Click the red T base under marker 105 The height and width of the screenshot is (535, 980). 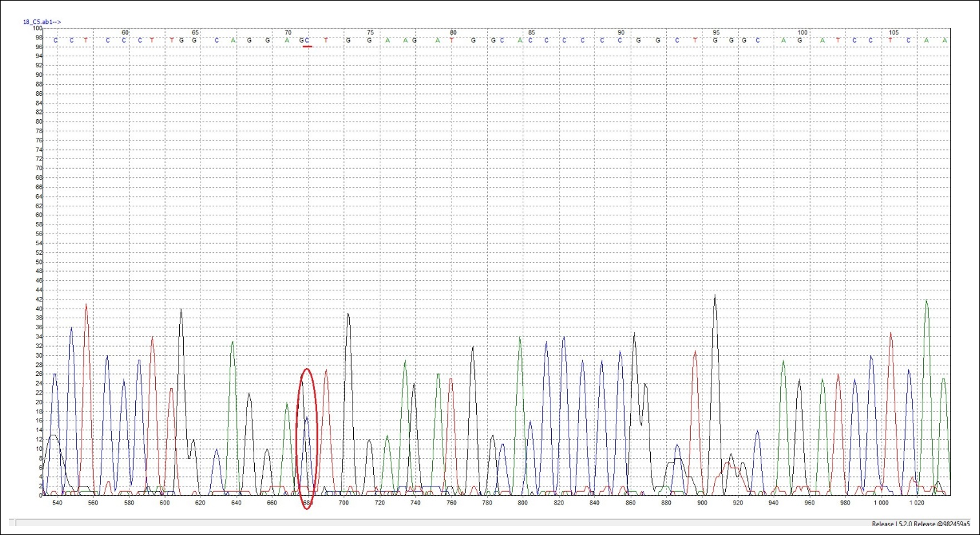pos(890,41)
